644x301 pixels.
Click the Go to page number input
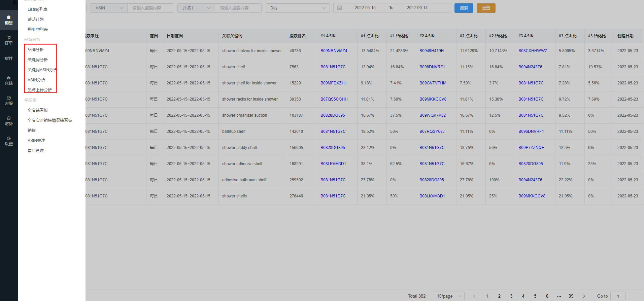pos(618,296)
